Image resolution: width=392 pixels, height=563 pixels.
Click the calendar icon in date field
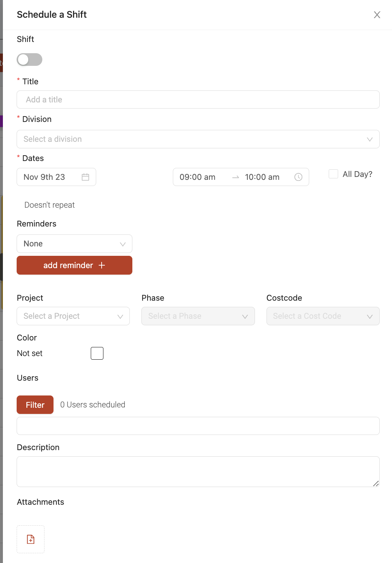(x=85, y=177)
